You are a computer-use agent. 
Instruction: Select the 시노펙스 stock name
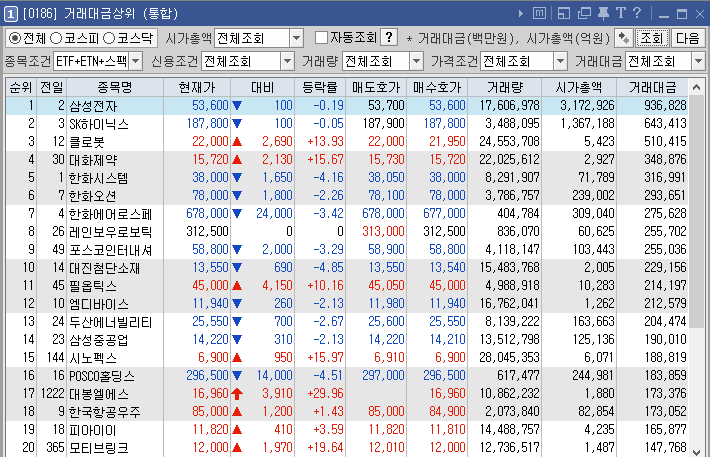(x=93, y=358)
